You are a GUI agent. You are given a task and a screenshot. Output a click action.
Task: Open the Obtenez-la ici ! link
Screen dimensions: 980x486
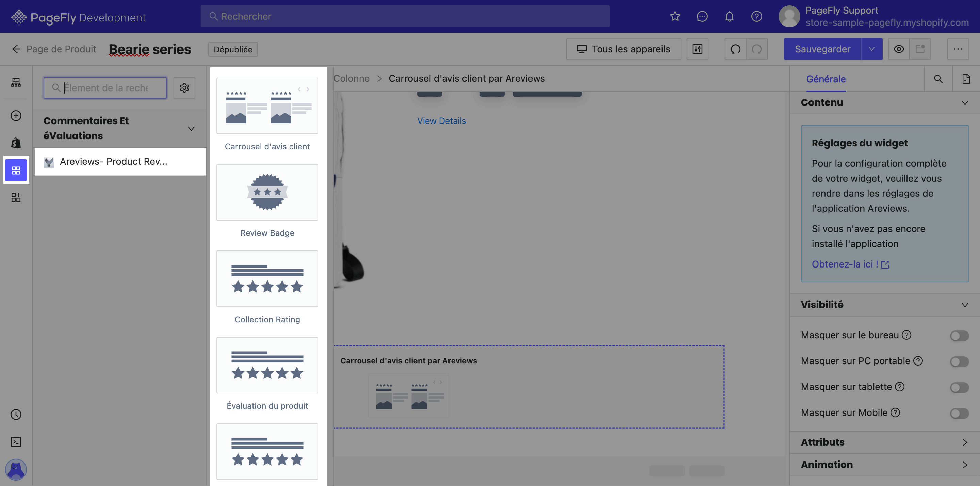tap(850, 264)
